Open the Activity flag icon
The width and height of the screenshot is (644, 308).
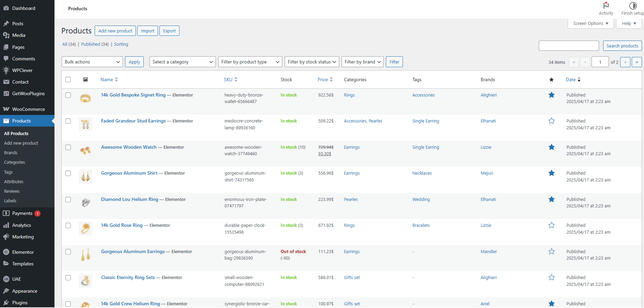[x=606, y=6]
